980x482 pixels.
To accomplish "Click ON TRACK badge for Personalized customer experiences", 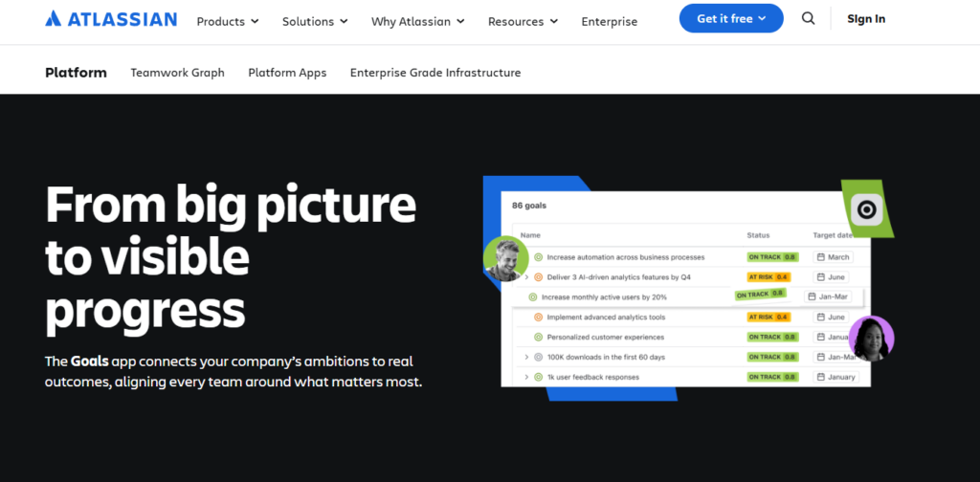I will click(x=772, y=338).
